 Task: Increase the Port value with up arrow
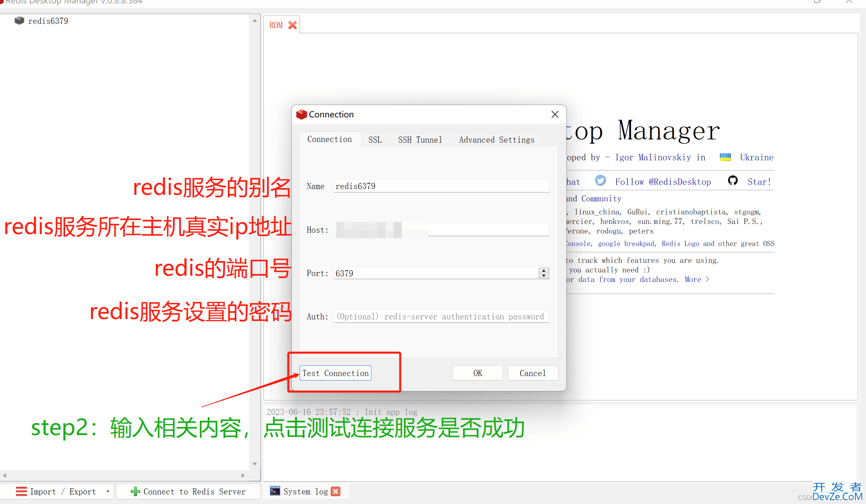[x=543, y=271]
